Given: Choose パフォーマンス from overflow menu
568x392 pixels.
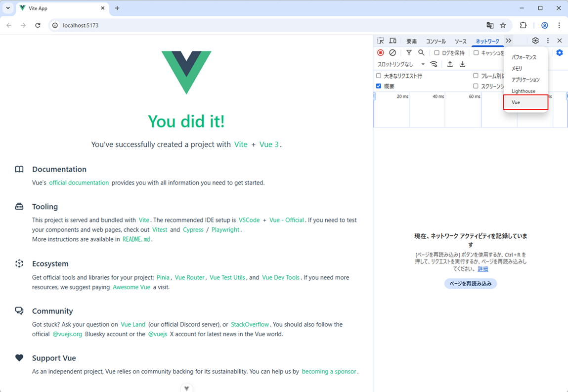Looking at the screenshot, I should [x=525, y=57].
